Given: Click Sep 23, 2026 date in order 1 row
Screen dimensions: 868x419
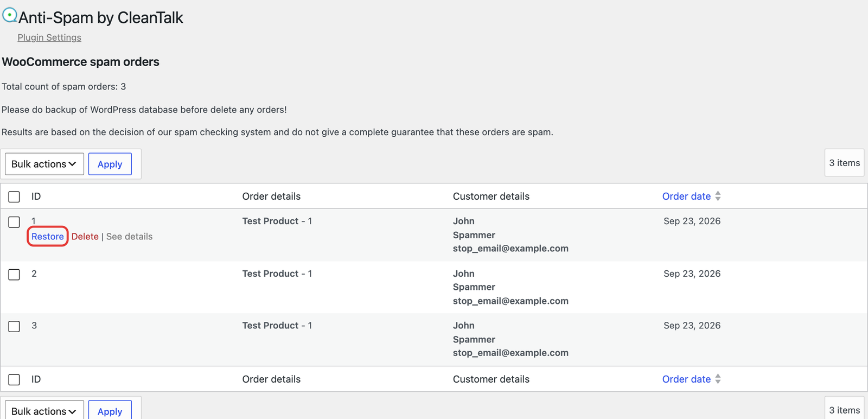Looking at the screenshot, I should (x=692, y=221).
